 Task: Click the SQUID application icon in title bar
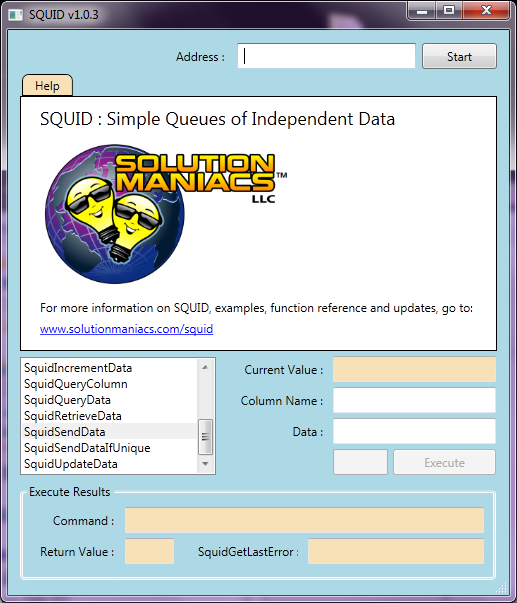click(15, 15)
